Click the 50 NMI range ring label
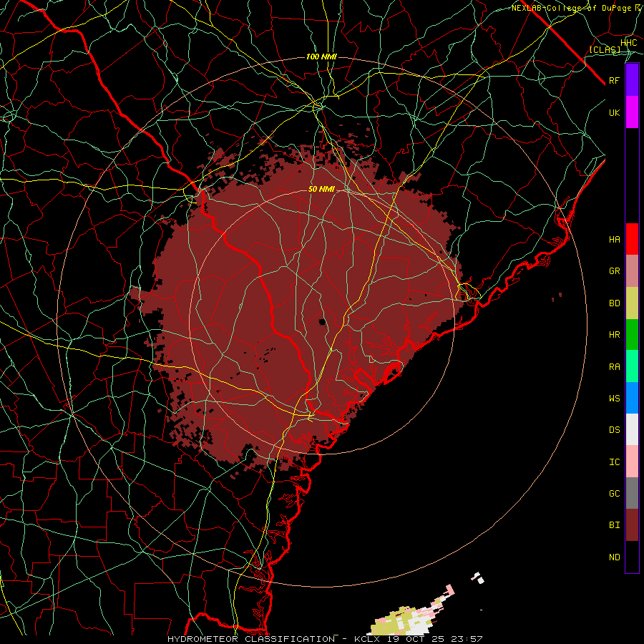Viewport: 644px width, 644px height. 321,189
